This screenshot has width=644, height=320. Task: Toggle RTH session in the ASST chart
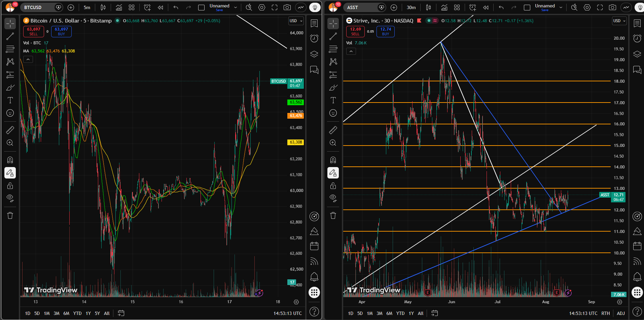[606, 313]
